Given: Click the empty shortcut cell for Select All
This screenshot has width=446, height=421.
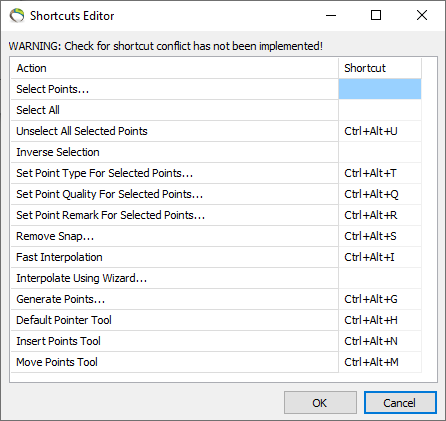Looking at the screenshot, I should [380, 110].
